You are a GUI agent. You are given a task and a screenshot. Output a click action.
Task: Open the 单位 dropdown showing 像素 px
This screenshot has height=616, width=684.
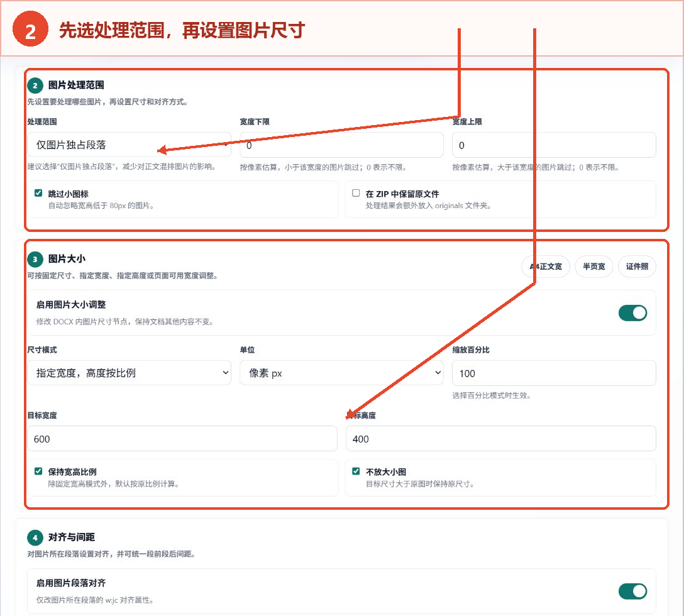(x=341, y=373)
